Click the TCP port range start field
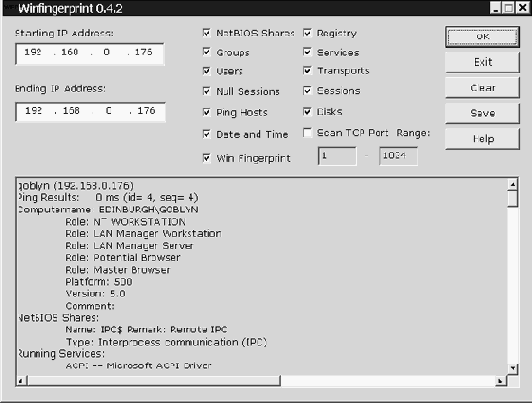The height and width of the screenshot is (403, 532). click(x=337, y=156)
